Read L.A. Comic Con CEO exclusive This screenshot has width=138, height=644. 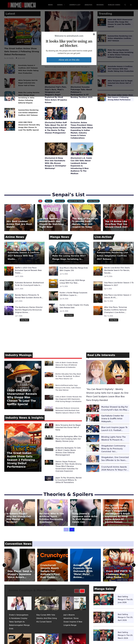[x=81, y=166]
